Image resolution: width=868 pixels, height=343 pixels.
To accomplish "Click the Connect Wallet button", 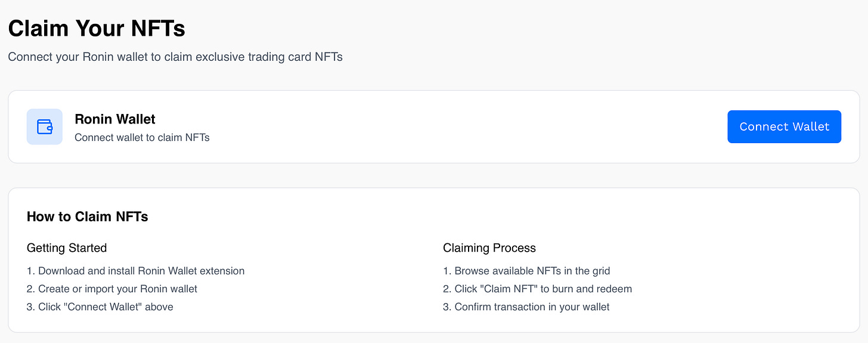I will click(784, 126).
